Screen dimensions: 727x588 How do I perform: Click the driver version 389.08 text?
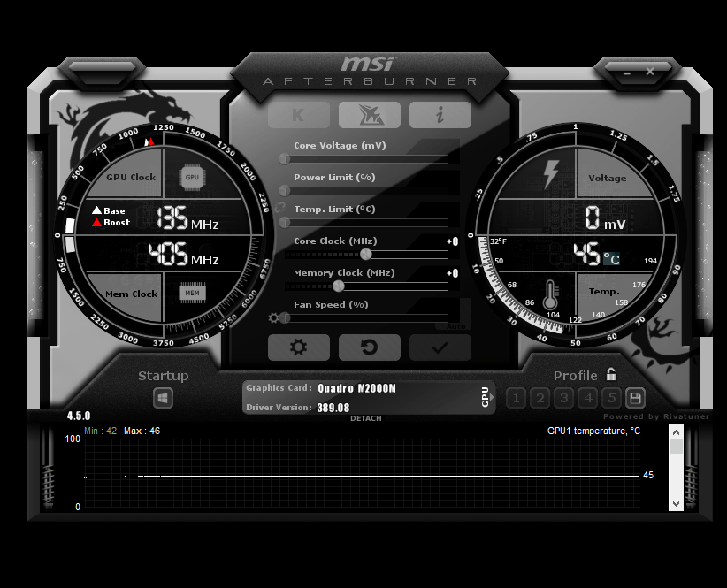pyautogui.click(x=333, y=408)
